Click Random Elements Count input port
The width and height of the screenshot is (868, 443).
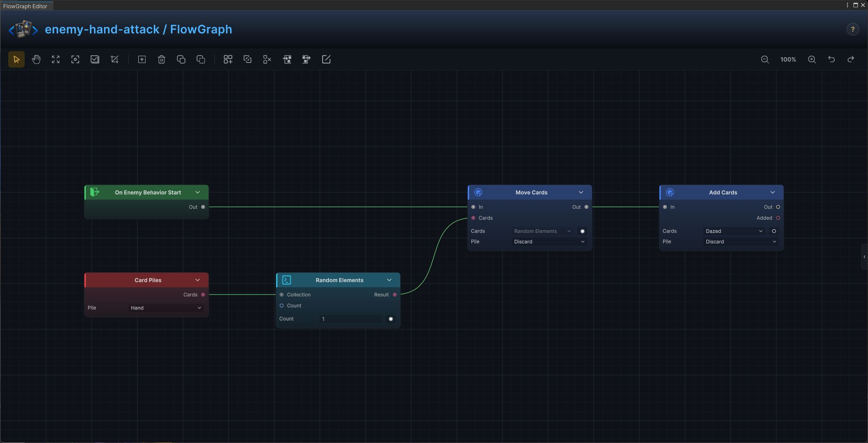click(x=282, y=306)
